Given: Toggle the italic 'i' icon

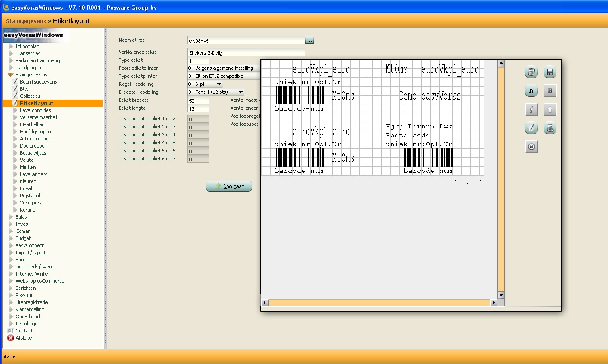Looking at the screenshot, I should 531,110.
